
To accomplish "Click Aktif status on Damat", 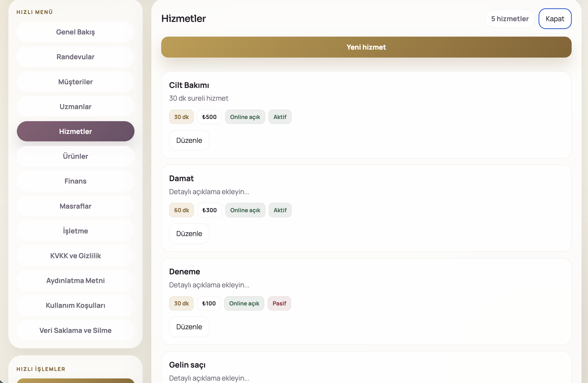I will (x=280, y=210).
